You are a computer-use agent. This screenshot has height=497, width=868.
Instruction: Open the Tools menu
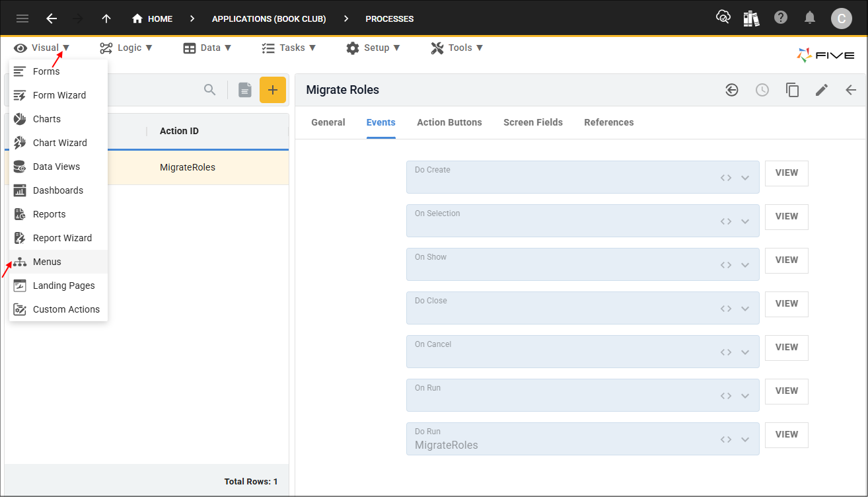click(x=457, y=48)
